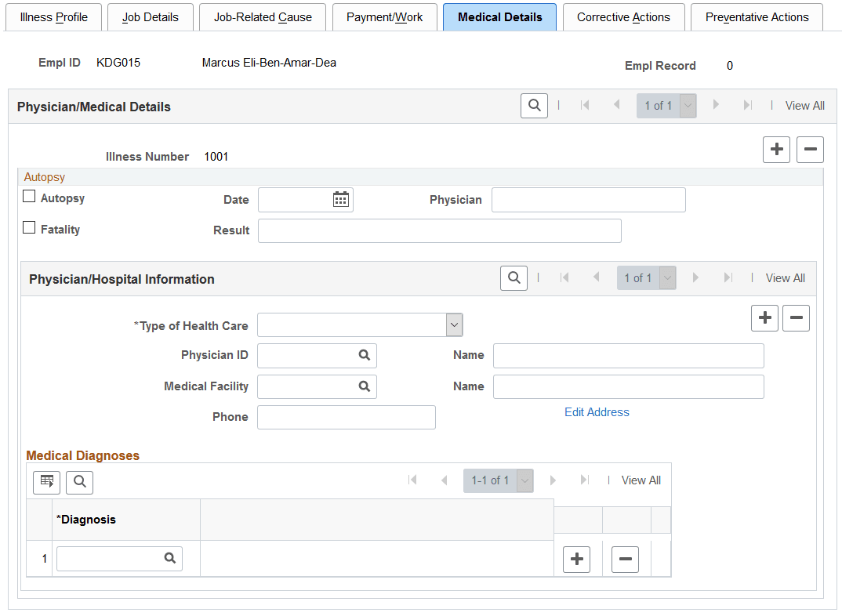Image resolution: width=842 pixels, height=616 pixels.
Task: Open Medical Diagnoses '1-1 of 1' row selector
Action: 499,480
